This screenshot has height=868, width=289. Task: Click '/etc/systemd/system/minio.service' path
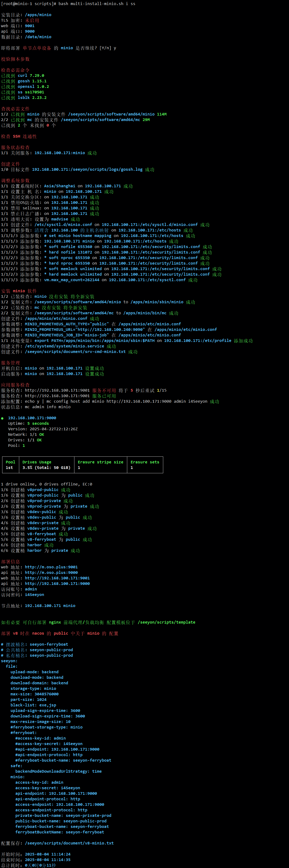click(64, 346)
